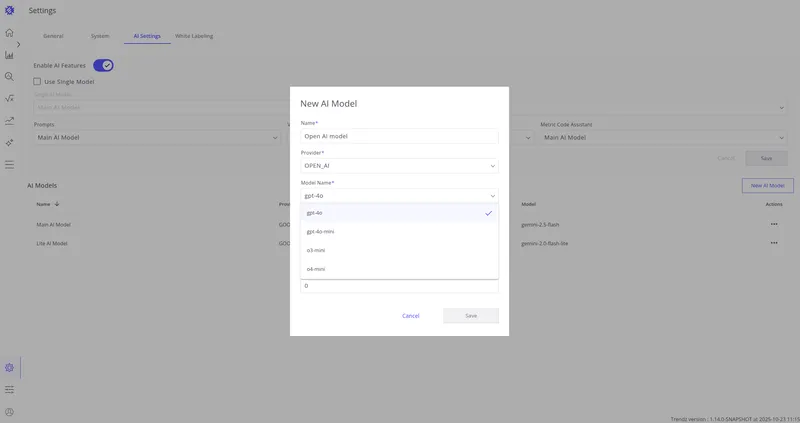
Task: Open the three-line menu sidebar icon
Action: click(9, 165)
